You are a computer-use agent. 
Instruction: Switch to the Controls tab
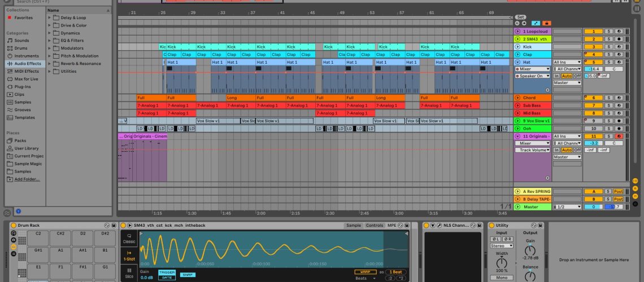[x=374, y=226]
